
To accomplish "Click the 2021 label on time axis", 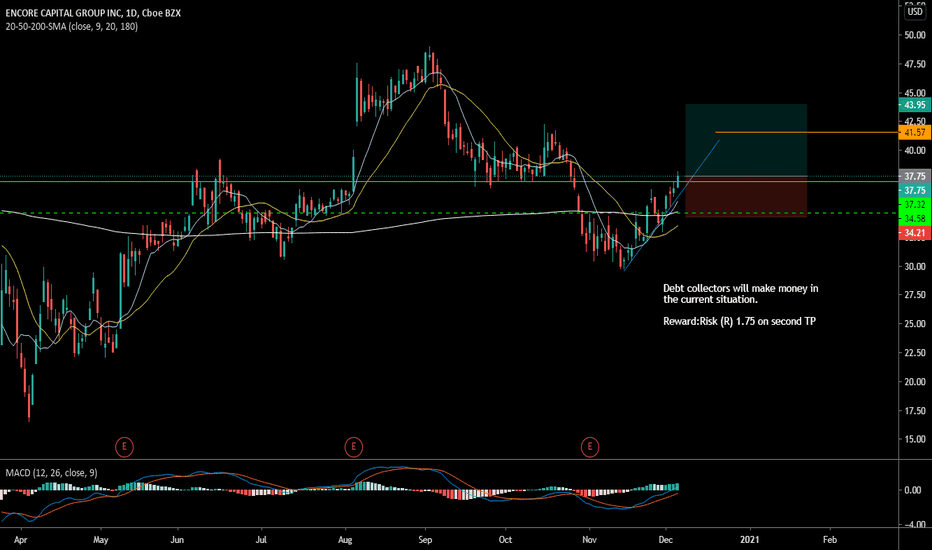I will tap(750, 540).
